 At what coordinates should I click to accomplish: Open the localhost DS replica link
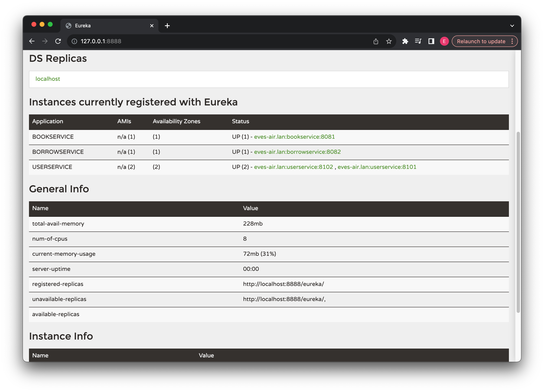[x=48, y=79]
